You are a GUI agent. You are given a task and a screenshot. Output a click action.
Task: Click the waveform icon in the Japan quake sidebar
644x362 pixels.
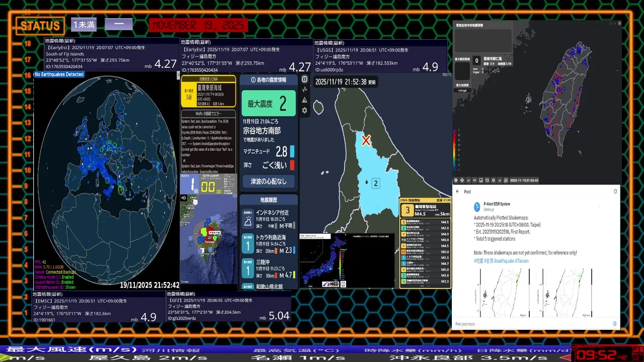[304, 89]
